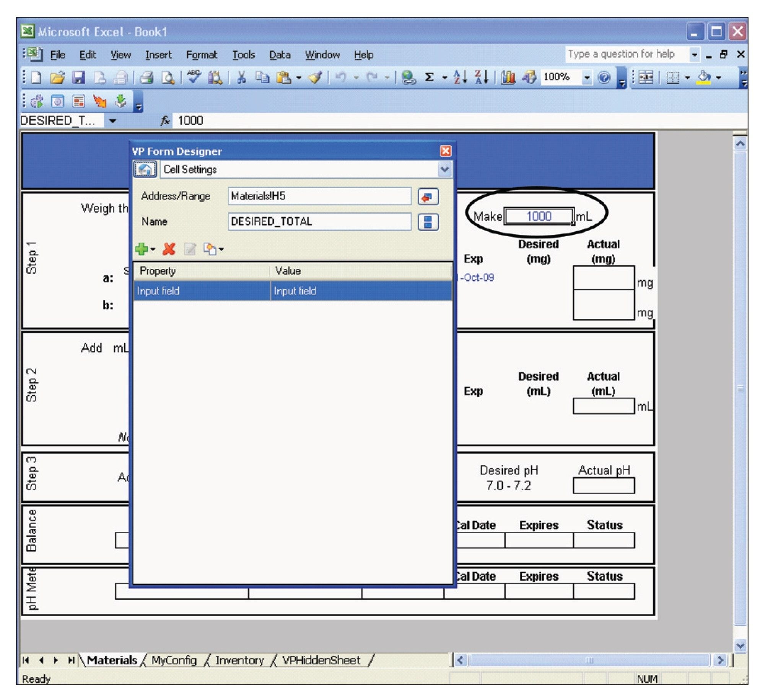Click the green download arrow icon
The width and height of the screenshot is (765, 700).
point(121,101)
